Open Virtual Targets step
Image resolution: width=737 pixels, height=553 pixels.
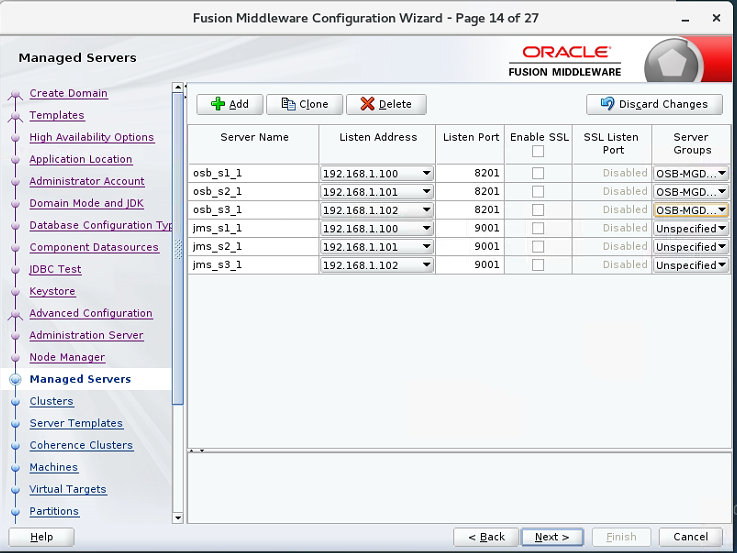point(68,490)
